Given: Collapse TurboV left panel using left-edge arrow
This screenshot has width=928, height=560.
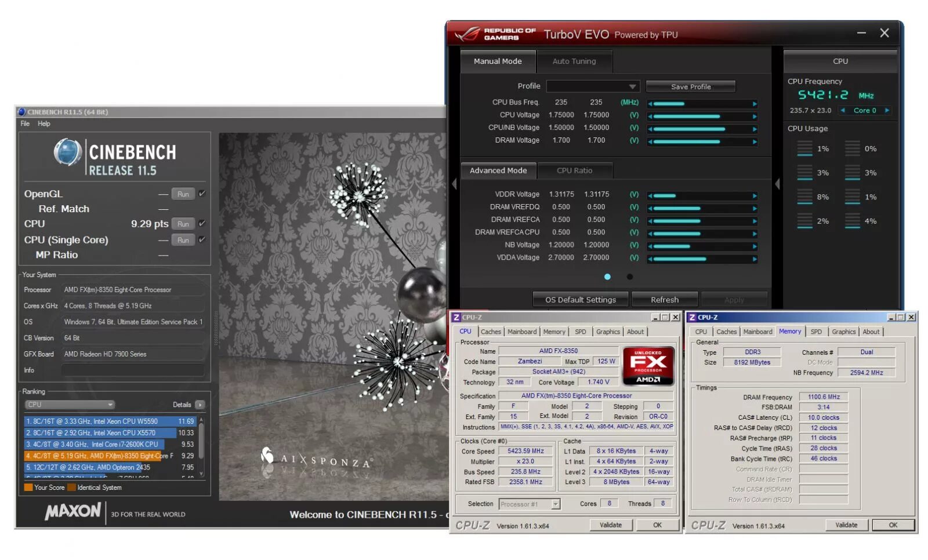Looking at the screenshot, I should [454, 184].
